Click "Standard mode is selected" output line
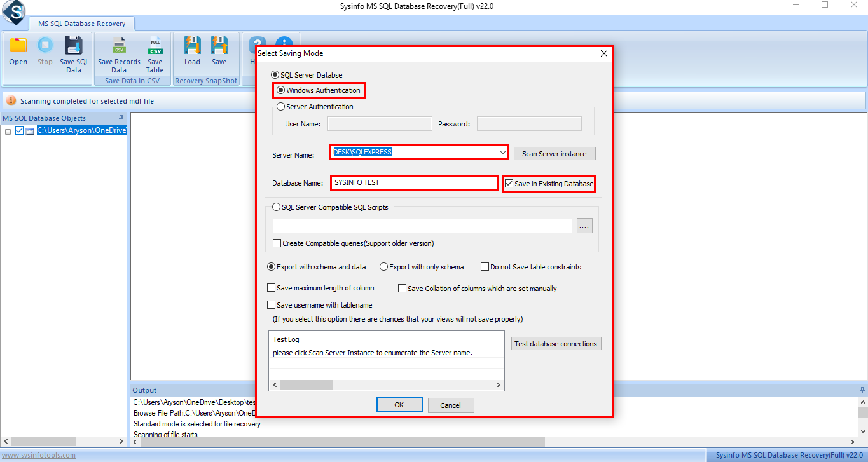Screen dimensions: 868x462 198,424
